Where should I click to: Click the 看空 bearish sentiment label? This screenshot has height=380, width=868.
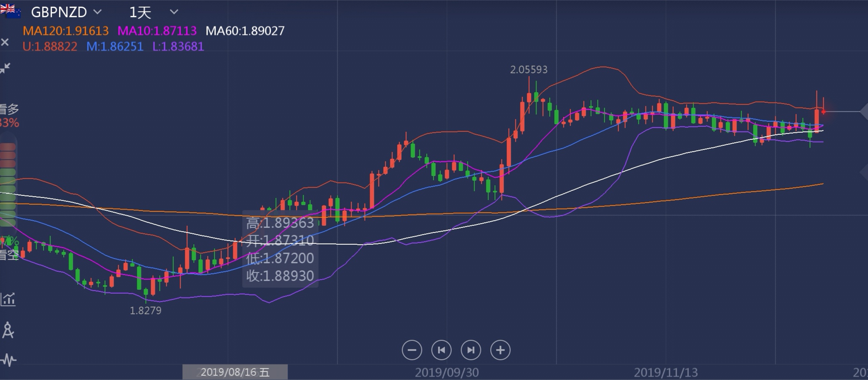[x=9, y=255]
